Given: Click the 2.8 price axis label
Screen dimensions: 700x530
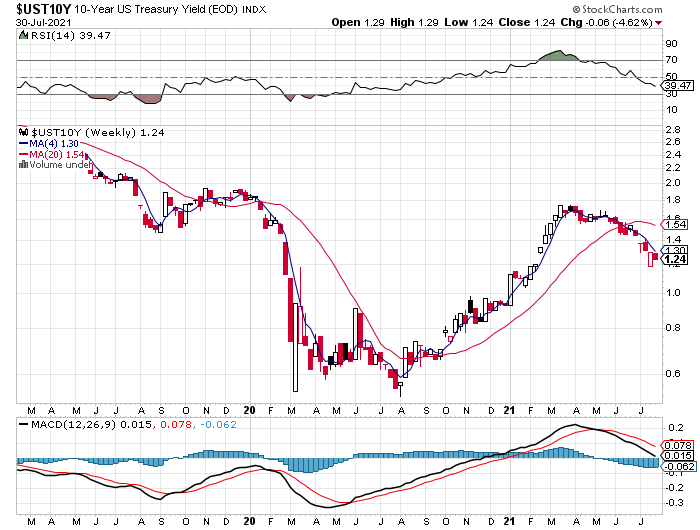Looking at the screenshot, I should 673,130.
